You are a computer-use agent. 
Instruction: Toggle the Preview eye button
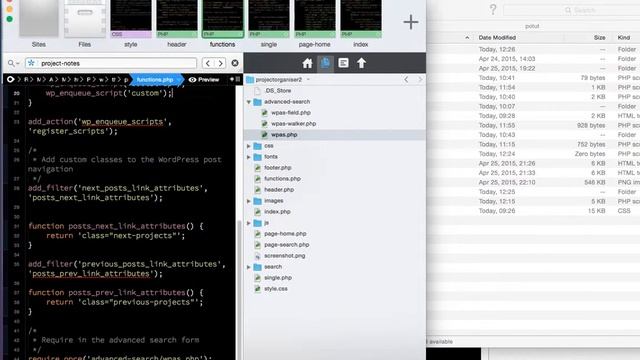(204, 80)
